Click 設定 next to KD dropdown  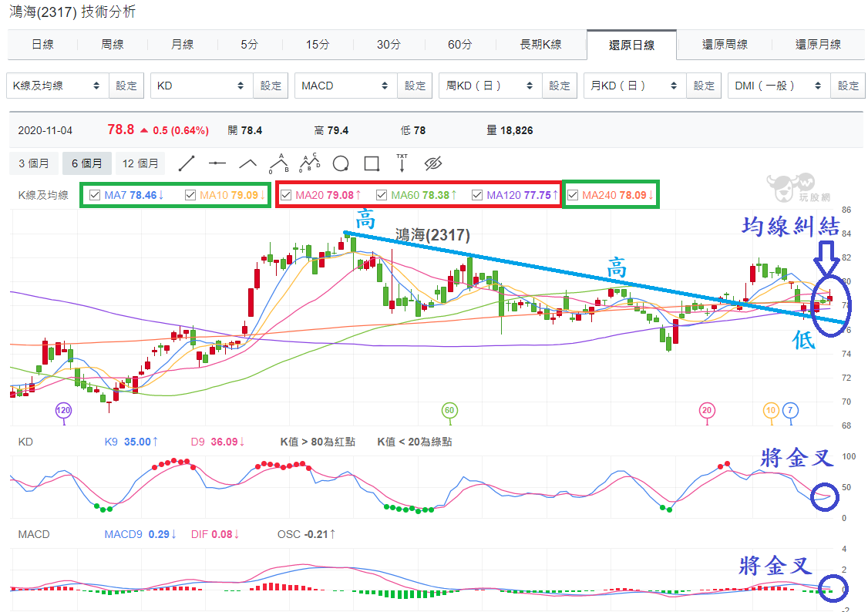tap(271, 86)
